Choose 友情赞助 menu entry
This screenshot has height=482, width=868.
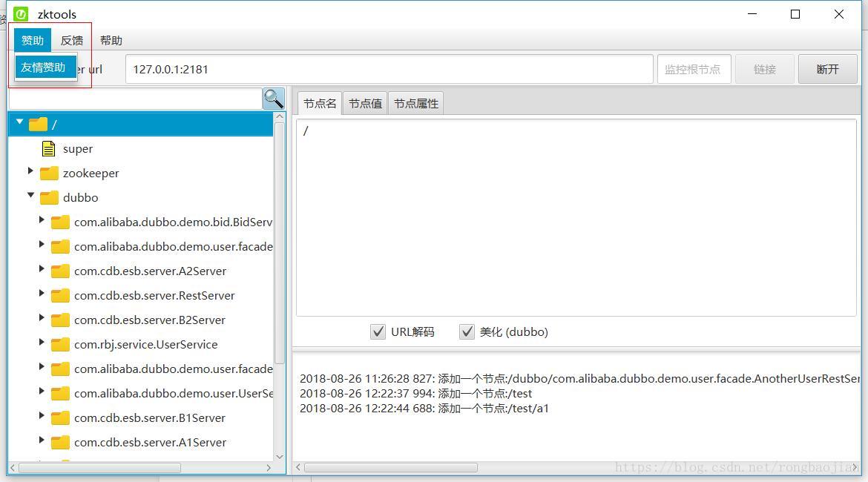coord(45,67)
